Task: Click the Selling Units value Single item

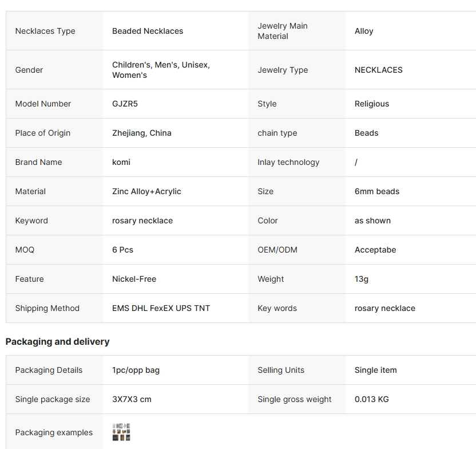Action: pyautogui.click(x=376, y=370)
